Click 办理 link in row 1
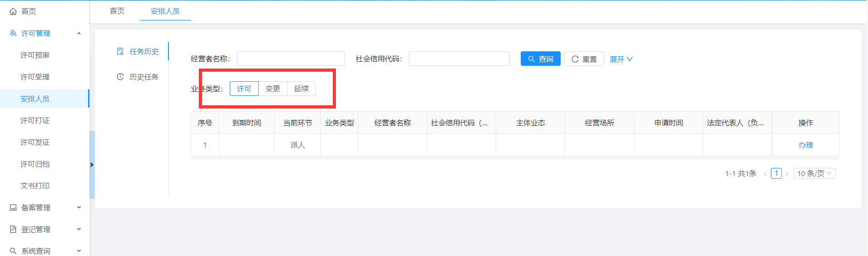The height and width of the screenshot is (256, 868). 805,145
